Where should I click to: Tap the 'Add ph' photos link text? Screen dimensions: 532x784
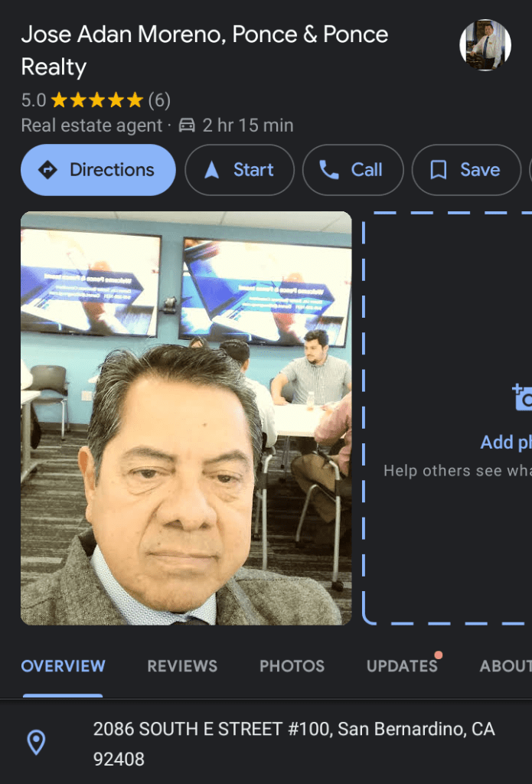coord(505,443)
